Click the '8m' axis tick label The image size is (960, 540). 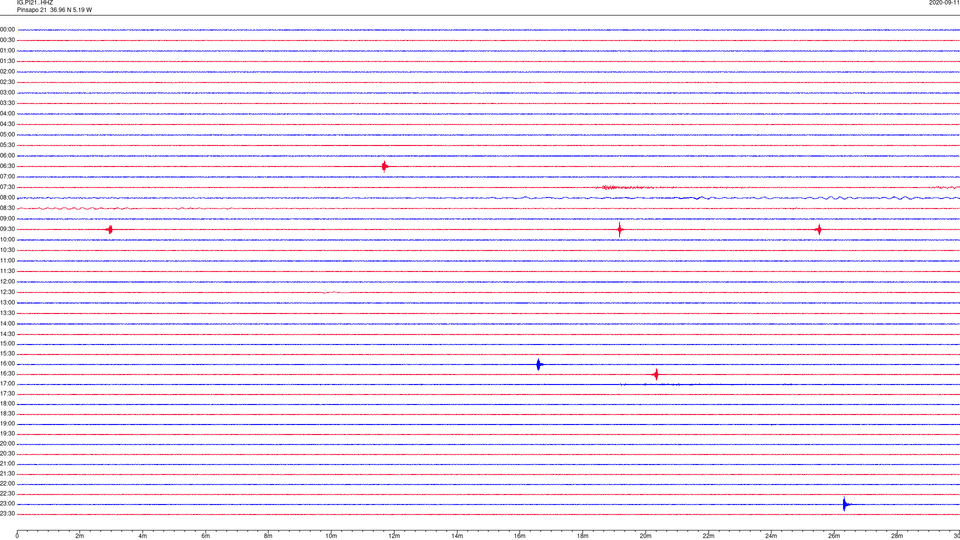point(268,536)
